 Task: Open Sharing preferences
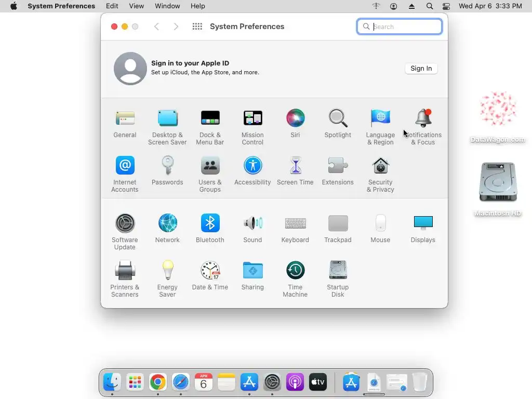pyautogui.click(x=252, y=275)
